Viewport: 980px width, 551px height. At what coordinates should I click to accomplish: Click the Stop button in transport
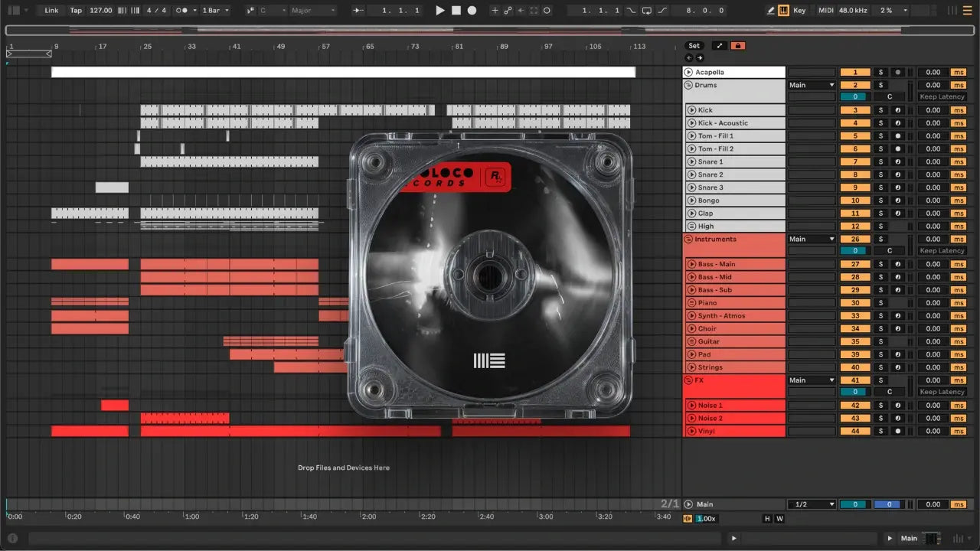(x=456, y=11)
